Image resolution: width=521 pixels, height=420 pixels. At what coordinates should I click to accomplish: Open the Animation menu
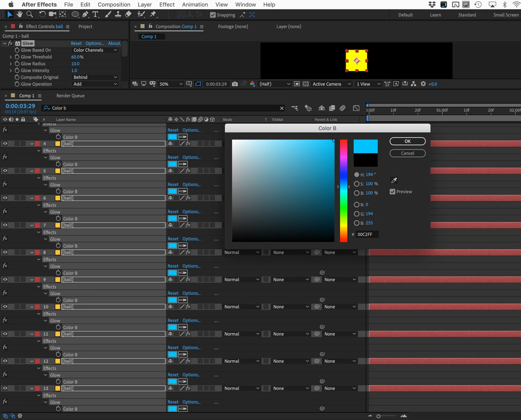coord(195,4)
